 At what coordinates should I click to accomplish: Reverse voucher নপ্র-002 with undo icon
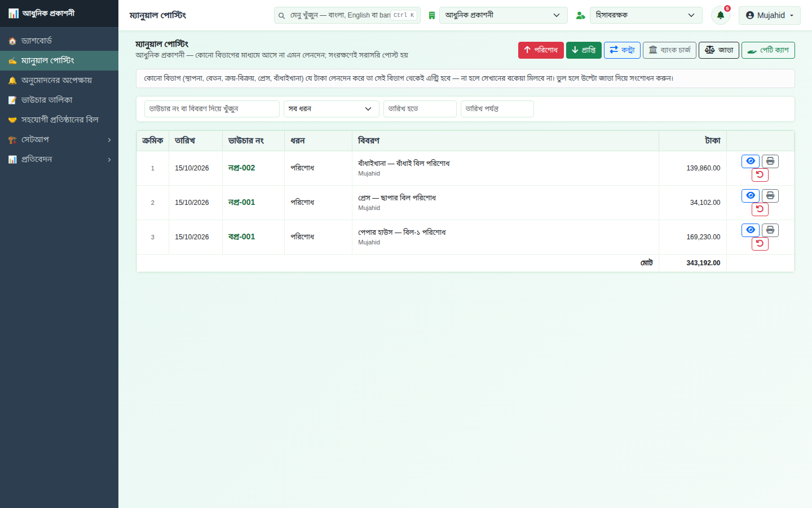[760, 175]
